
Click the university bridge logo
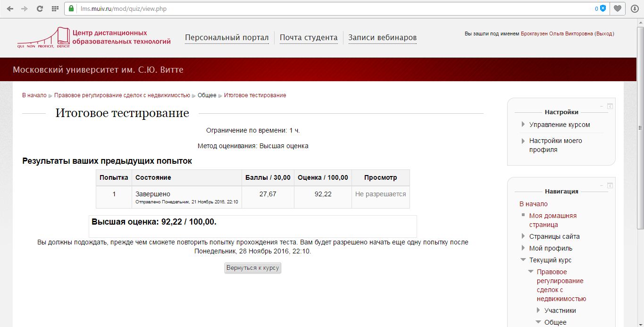pyautogui.click(x=43, y=38)
